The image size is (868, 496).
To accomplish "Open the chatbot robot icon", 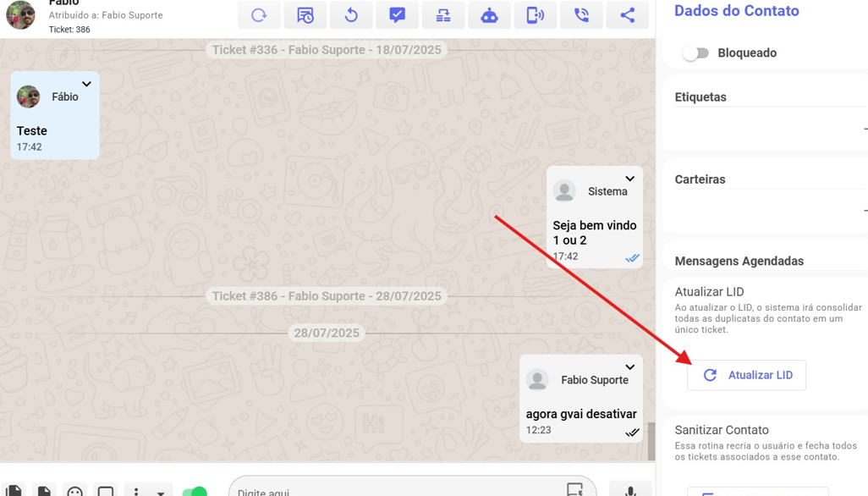I will [x=489, y=15].
